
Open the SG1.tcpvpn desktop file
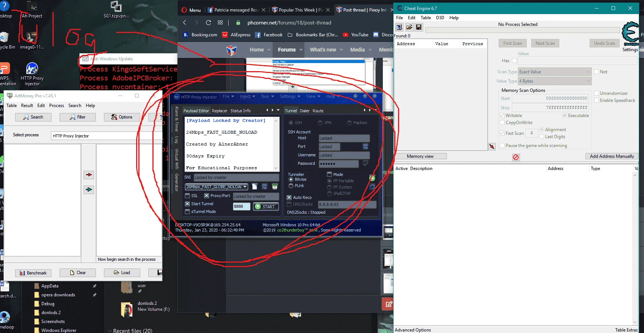[x=116, y=10]
